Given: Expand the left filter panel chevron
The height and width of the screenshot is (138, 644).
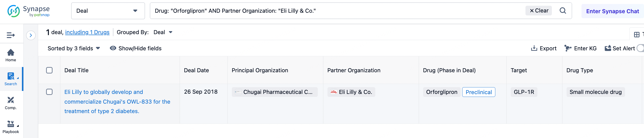Looking at the screenshot, I should point(31,35).
